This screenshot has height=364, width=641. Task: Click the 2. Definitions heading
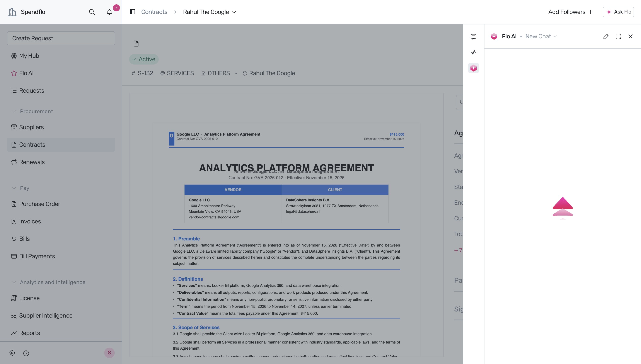tap(188, 279)
